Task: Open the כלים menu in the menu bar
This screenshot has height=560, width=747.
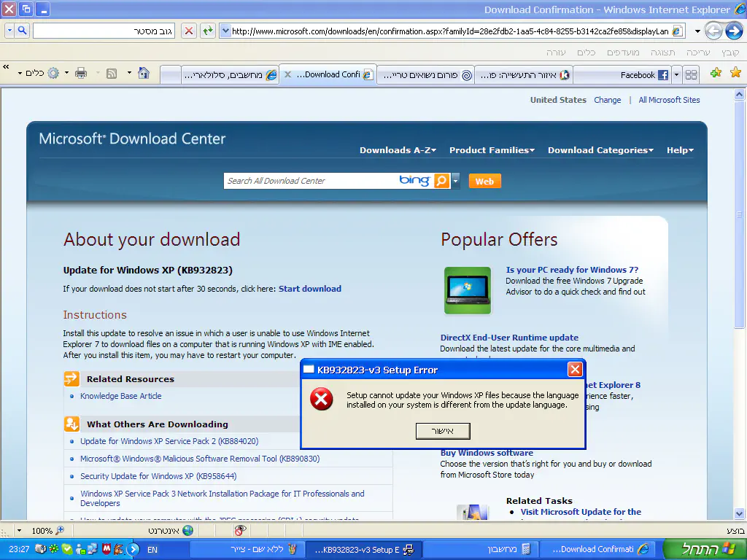Action: (x=587, y=52)
